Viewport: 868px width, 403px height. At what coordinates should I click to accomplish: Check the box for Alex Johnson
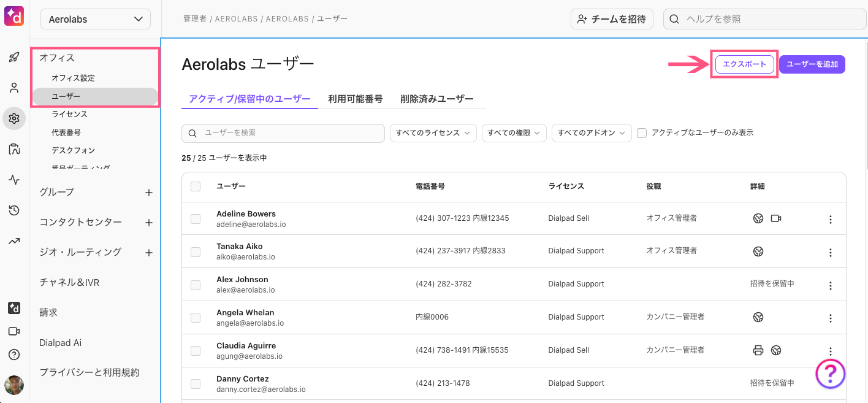tap(196, 285)
